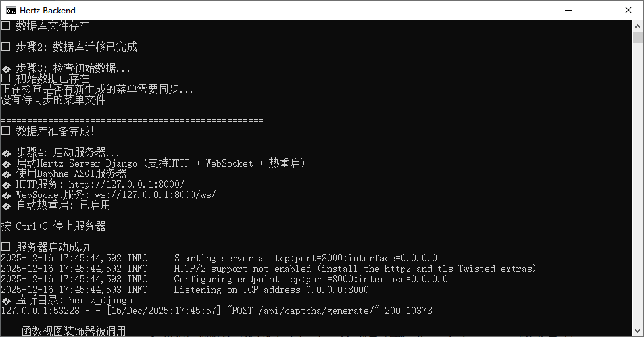The image size is (644, 337).
Task: Click the diamond glyph before 监听目录
Action: tap(5, 300)
